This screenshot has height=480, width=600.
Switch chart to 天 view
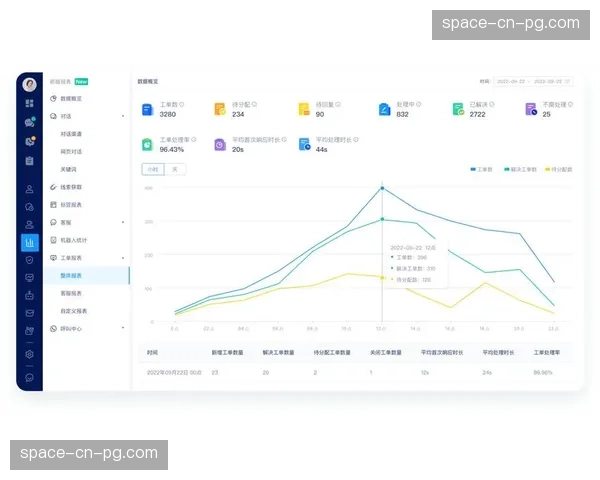pyautogui.click(x=174, y=170)
